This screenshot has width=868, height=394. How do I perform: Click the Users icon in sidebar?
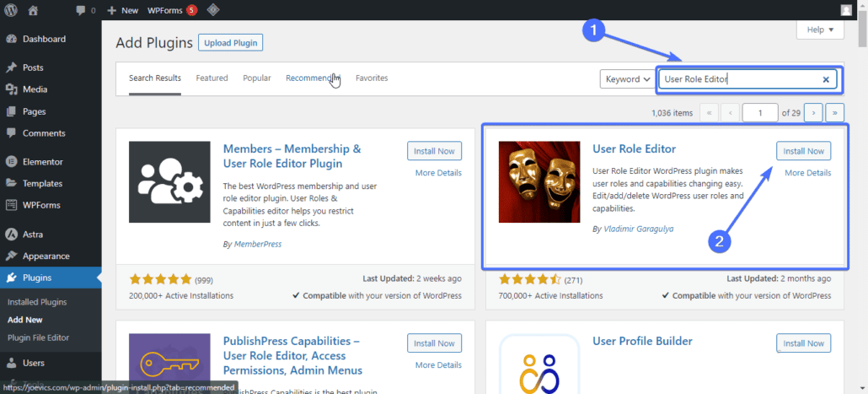point(11,363)
